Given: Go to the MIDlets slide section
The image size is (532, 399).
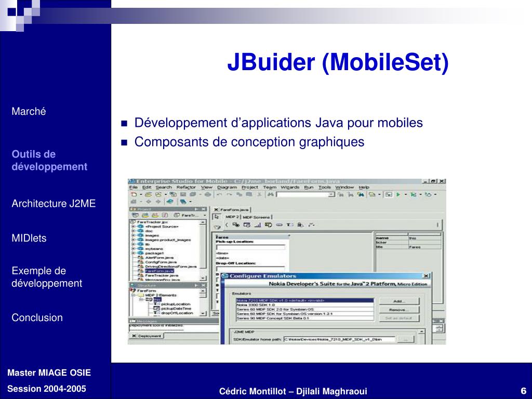Looking at the screenshot, I should (29, 238).
